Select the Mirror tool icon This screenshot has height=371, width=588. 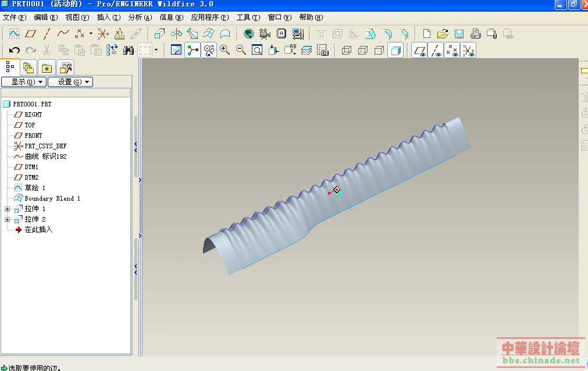coord(176,34)
